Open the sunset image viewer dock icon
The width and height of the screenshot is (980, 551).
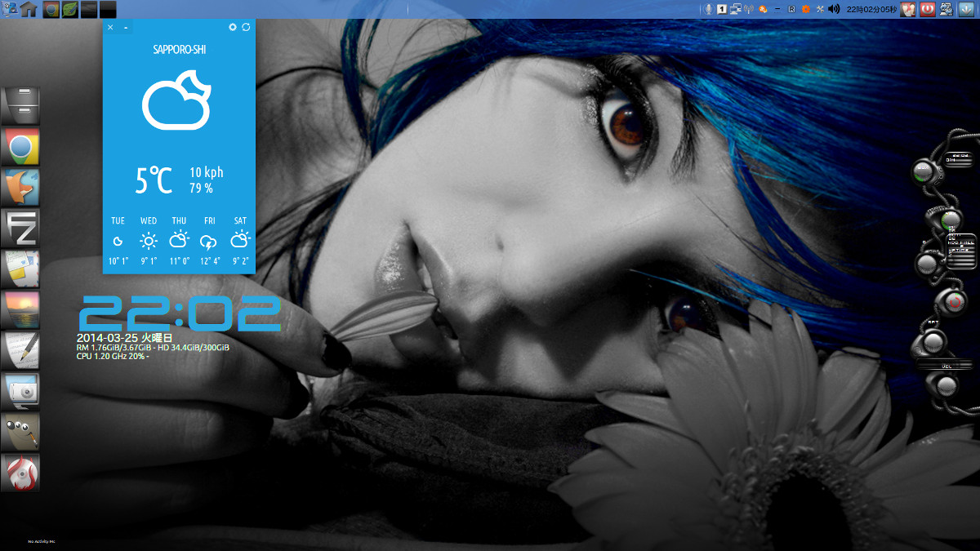tap(20, 310)
